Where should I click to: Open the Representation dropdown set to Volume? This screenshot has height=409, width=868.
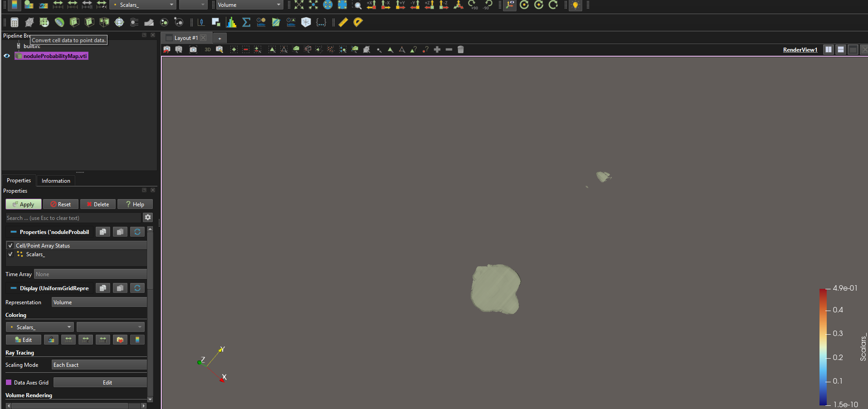point(99,302)
